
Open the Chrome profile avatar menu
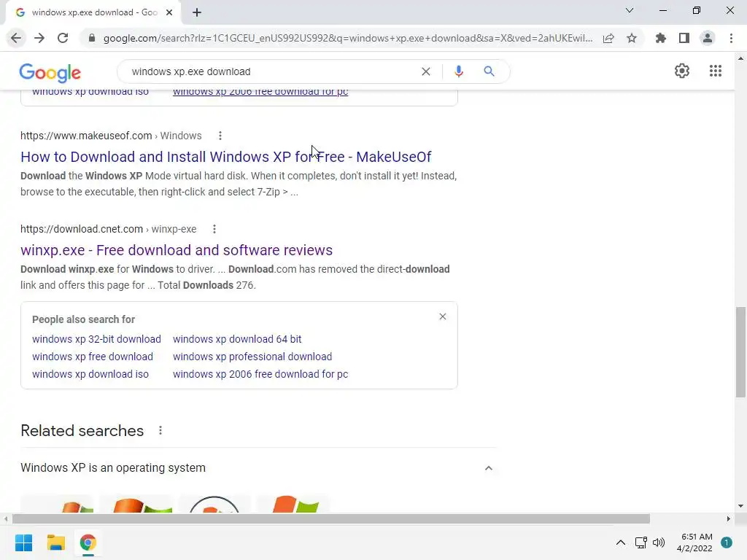(708, 38)
